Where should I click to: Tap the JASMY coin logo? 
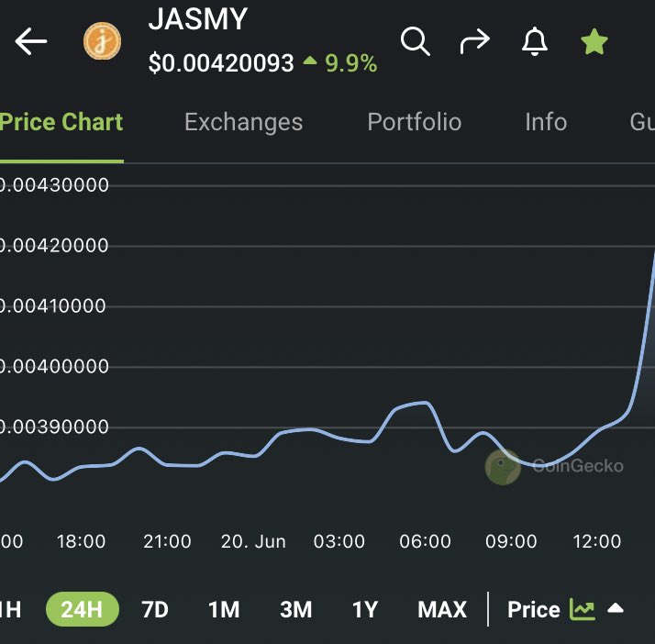tap(103, 41)
